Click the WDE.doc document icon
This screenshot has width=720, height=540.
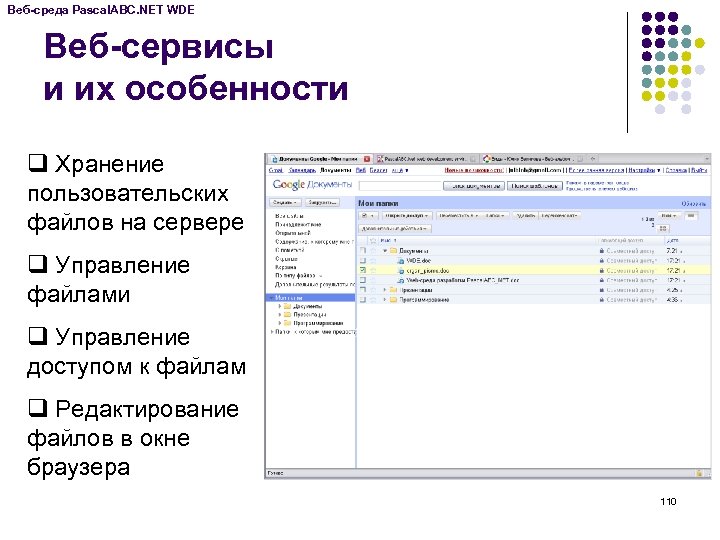[x=401, y=261]
